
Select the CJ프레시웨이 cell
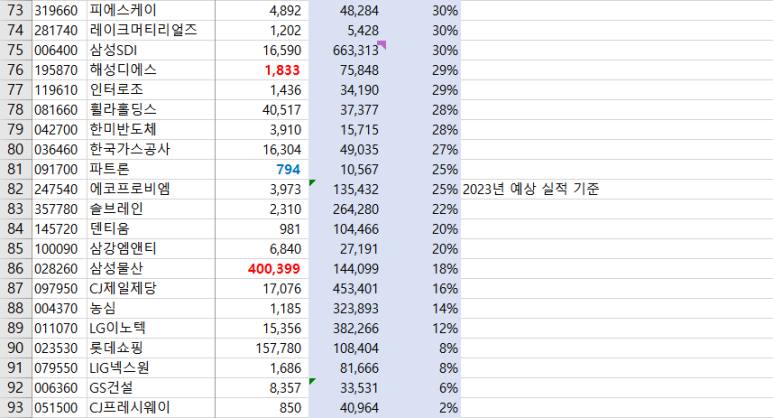click(151, 408)
